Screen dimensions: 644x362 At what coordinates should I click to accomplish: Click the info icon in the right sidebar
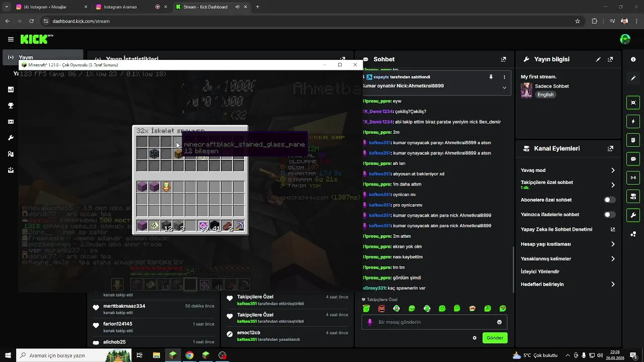pyautogui.click(x=633, y=59)
